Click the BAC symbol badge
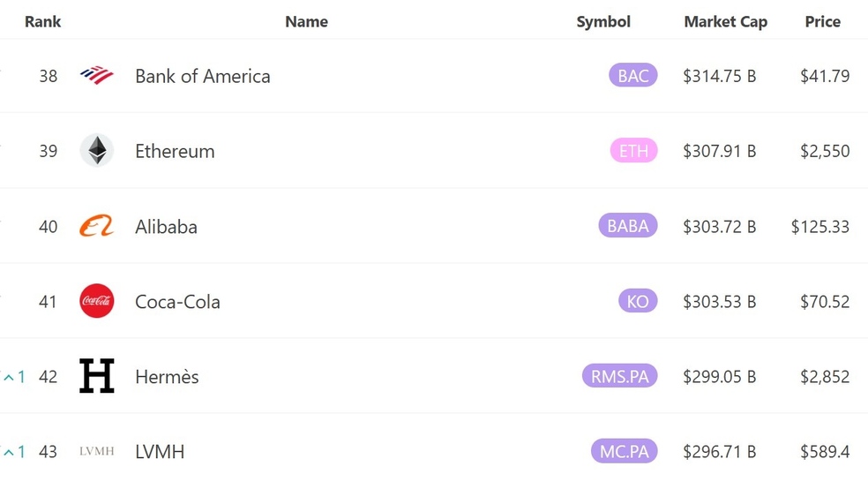 click(x=633, y=75)
